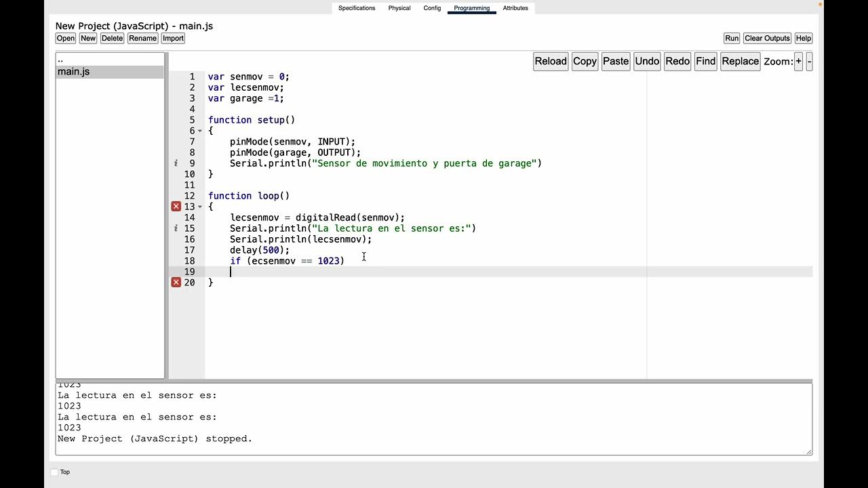Click 'function setup()' on line 5
The width and height of the screenshot is (868, 488).
[252, 120]
